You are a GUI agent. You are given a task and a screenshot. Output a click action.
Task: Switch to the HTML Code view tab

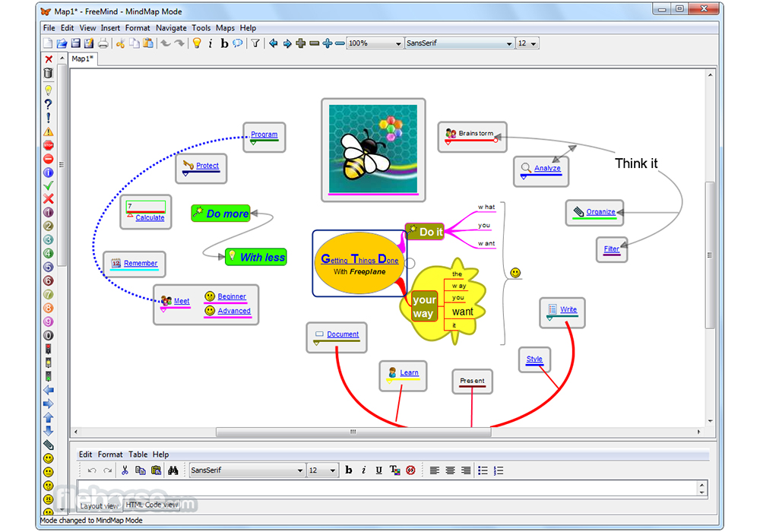pyautogui.click(x=152, y=505)
